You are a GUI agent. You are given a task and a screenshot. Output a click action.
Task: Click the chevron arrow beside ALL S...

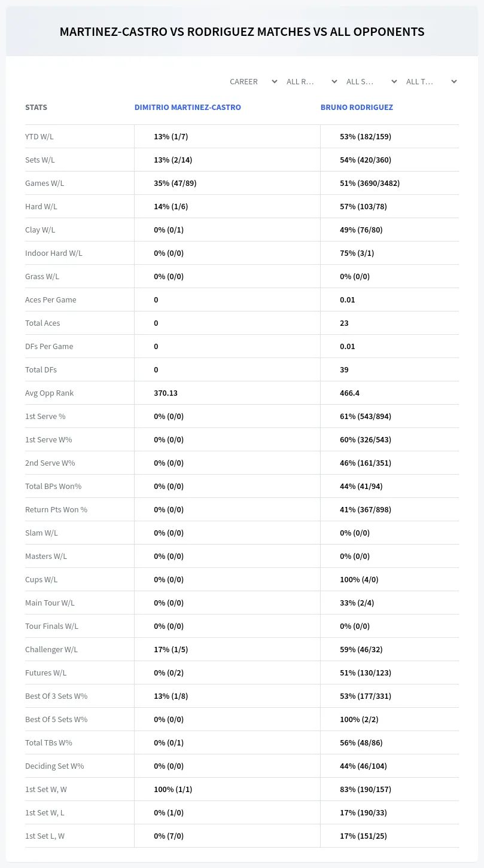[394, 81]
